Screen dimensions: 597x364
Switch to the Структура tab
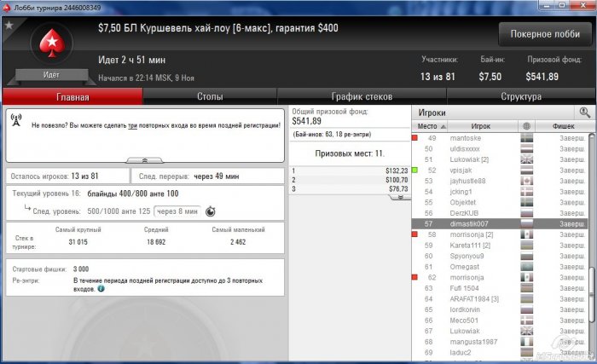pos(521,96)
